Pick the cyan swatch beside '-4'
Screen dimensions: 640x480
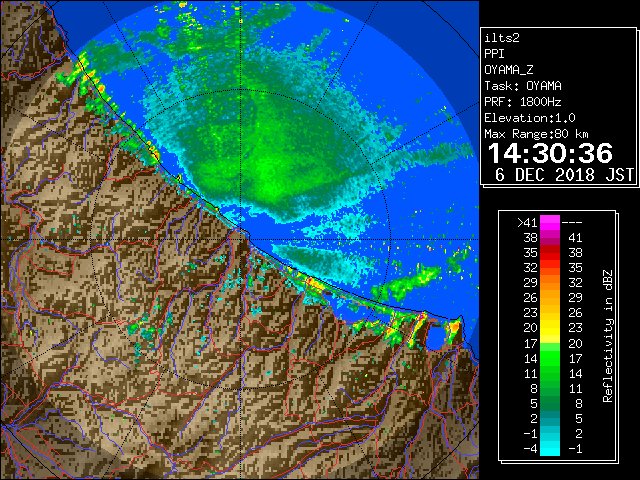(x=550, y=449)
